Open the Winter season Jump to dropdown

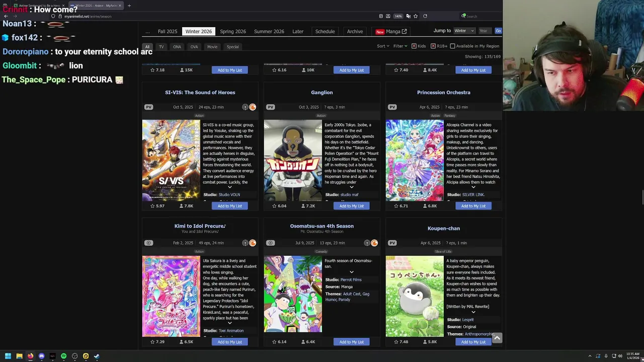[x=464, y=31]
